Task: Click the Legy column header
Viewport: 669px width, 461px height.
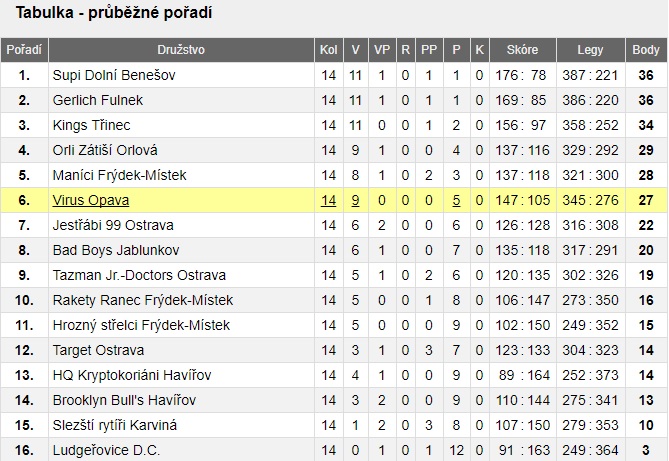Action: pyautogui.click(x=590, y=50)
